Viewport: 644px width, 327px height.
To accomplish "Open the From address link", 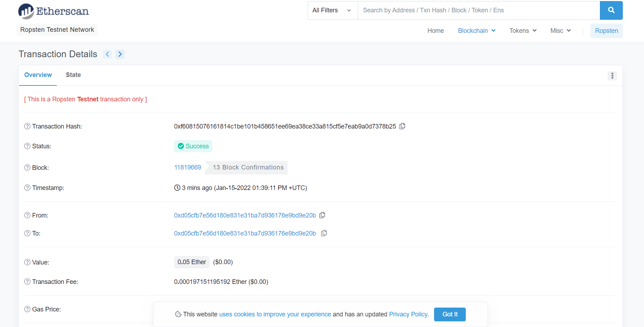I will [x=245, y=215].
